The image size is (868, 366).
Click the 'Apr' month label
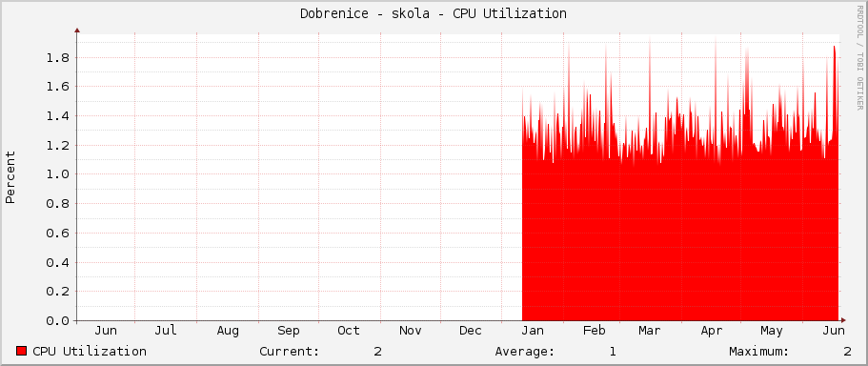tap(712, 331)
